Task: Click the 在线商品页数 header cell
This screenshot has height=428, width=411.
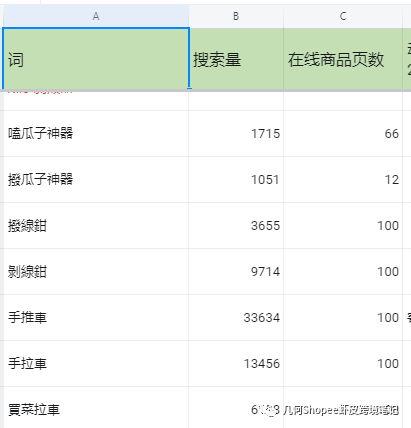Action: (x=343, y=59)
